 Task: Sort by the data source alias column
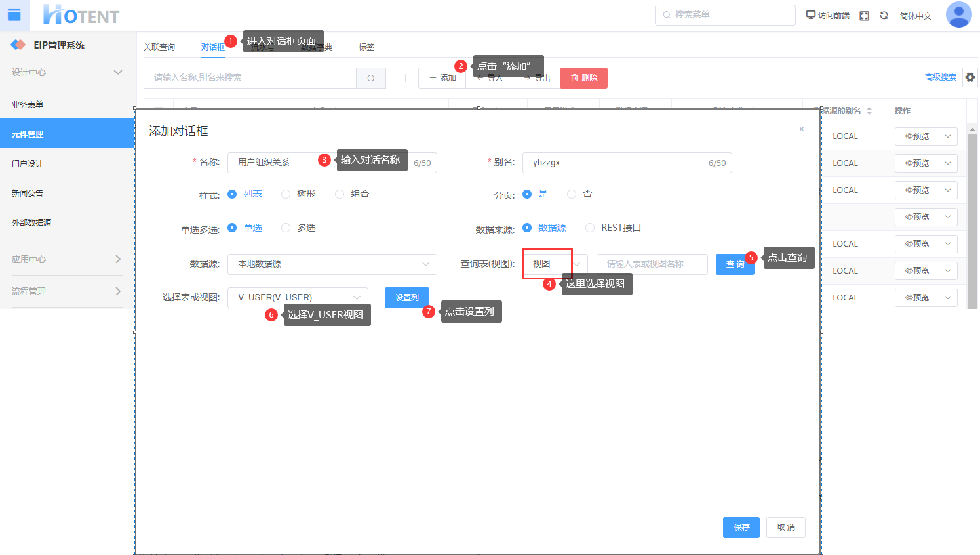(x=869, y=111)
